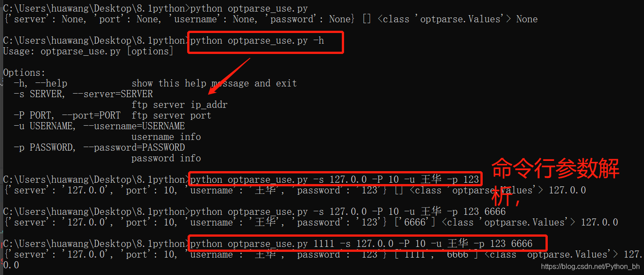Image resolution: width=644 pixels, height=275 pixels.
Task: Click the '-s SERVER, --server=SERVER' option line
Action: tap(83, 94)
